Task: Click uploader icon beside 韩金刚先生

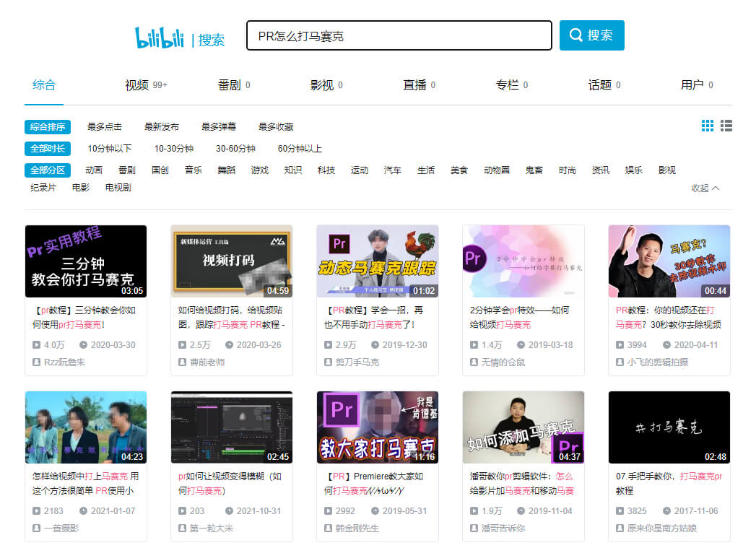Action: [328, 529]
